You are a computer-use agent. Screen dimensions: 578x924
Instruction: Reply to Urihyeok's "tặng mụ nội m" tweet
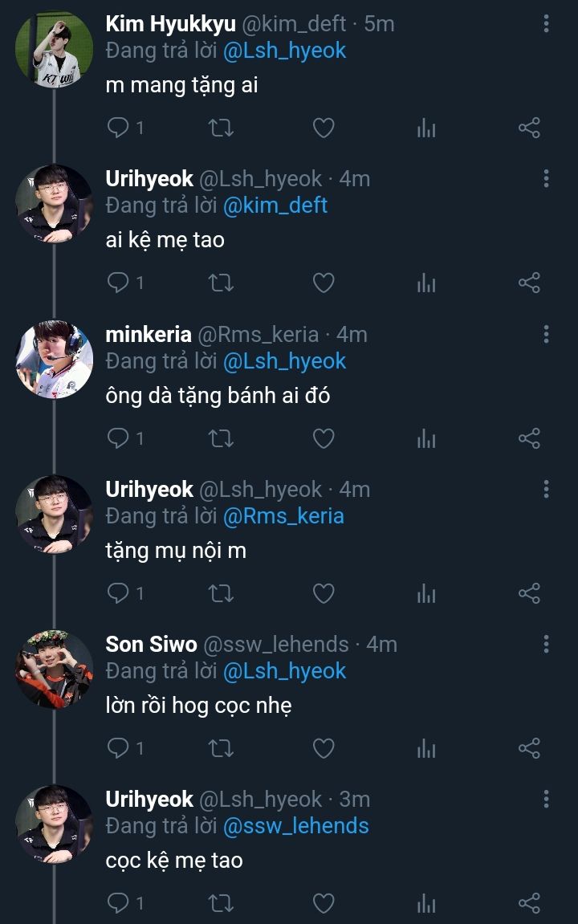[119, 593]
